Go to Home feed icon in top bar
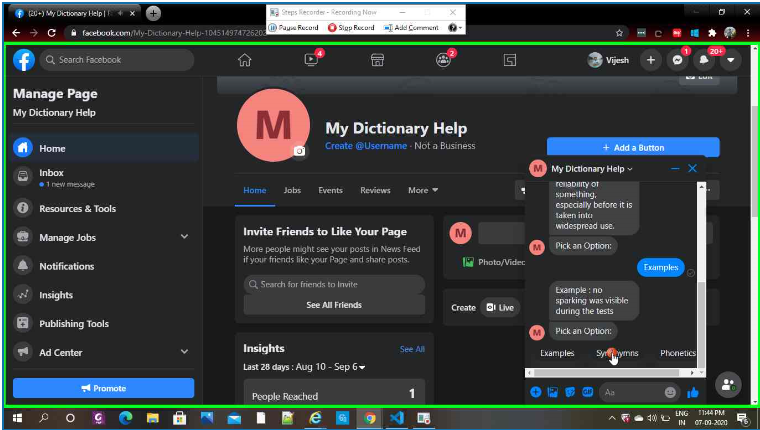The width and height of the screenshot is (760, 430). [245, 60]
